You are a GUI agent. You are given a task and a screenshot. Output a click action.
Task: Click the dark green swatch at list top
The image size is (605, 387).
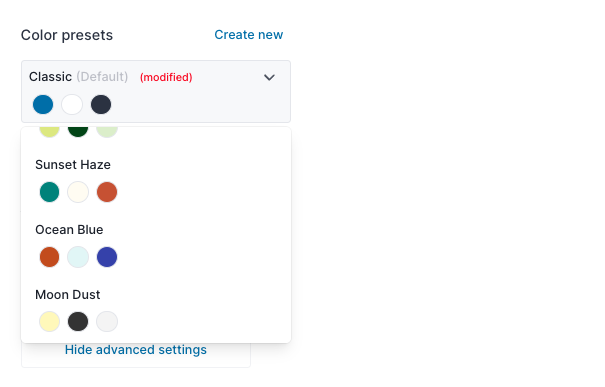pyautogui.click(x=78, y=132)
